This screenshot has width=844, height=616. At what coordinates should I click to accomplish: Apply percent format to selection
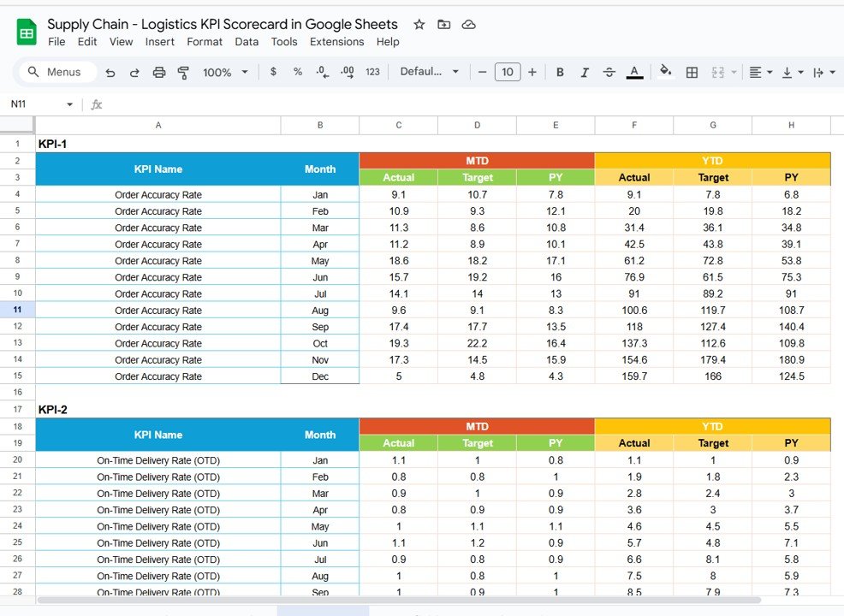[x=297, y=72]
